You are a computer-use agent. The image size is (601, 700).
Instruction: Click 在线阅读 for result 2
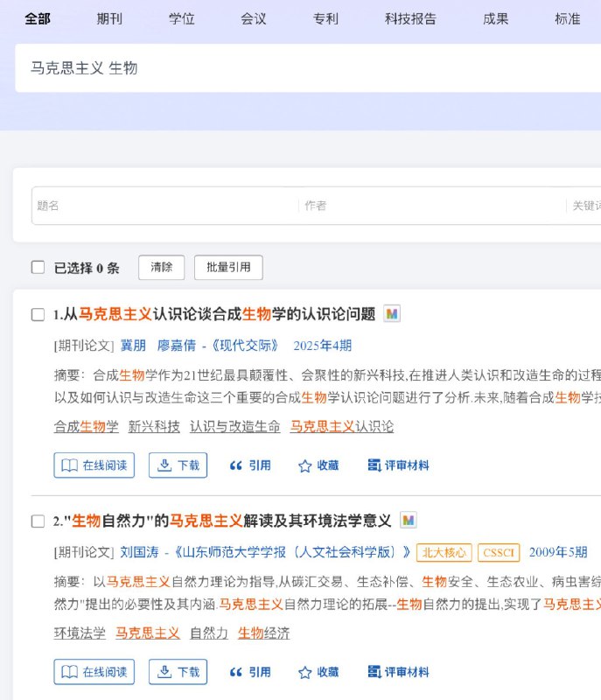94,672
